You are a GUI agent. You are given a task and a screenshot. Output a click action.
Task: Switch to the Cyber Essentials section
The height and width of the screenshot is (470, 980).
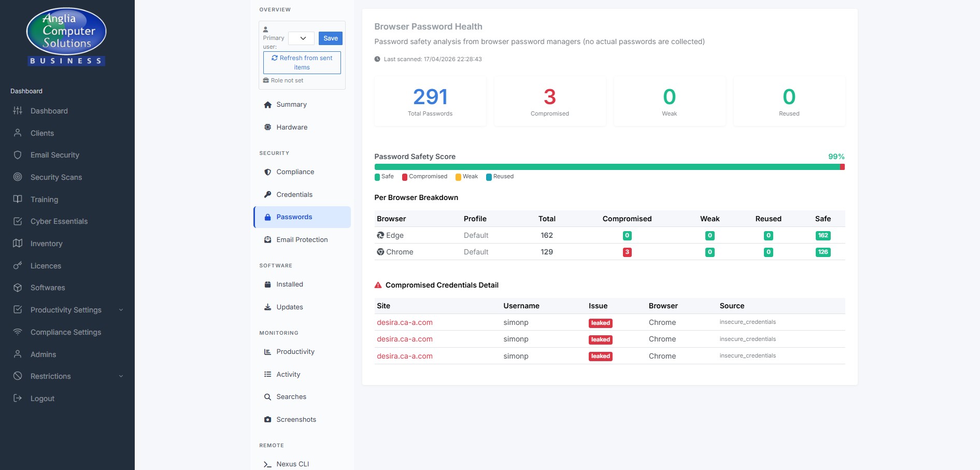[59, 221]
